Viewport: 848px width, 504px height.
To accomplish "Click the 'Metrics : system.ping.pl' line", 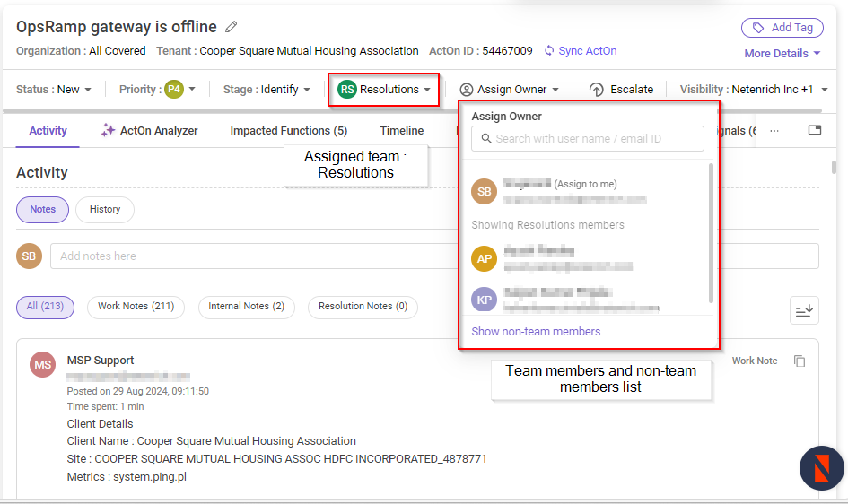I will 127,477.
